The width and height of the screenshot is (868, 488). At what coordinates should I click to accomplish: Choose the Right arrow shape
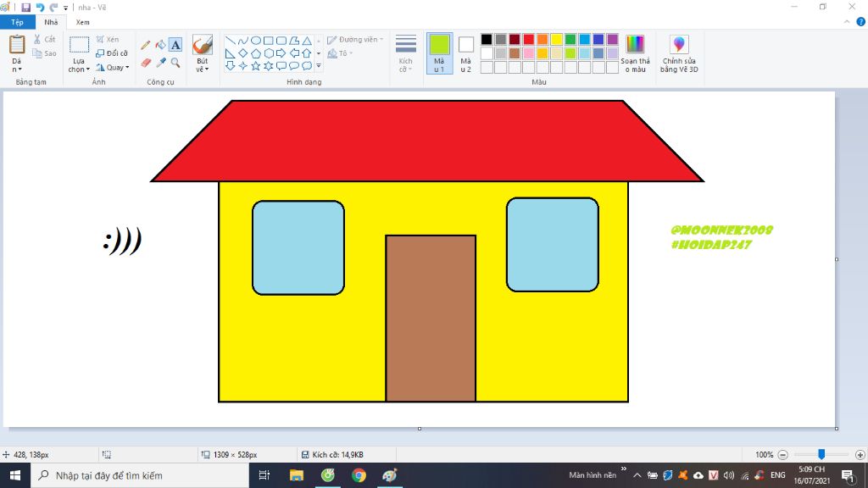coord(281,53)
